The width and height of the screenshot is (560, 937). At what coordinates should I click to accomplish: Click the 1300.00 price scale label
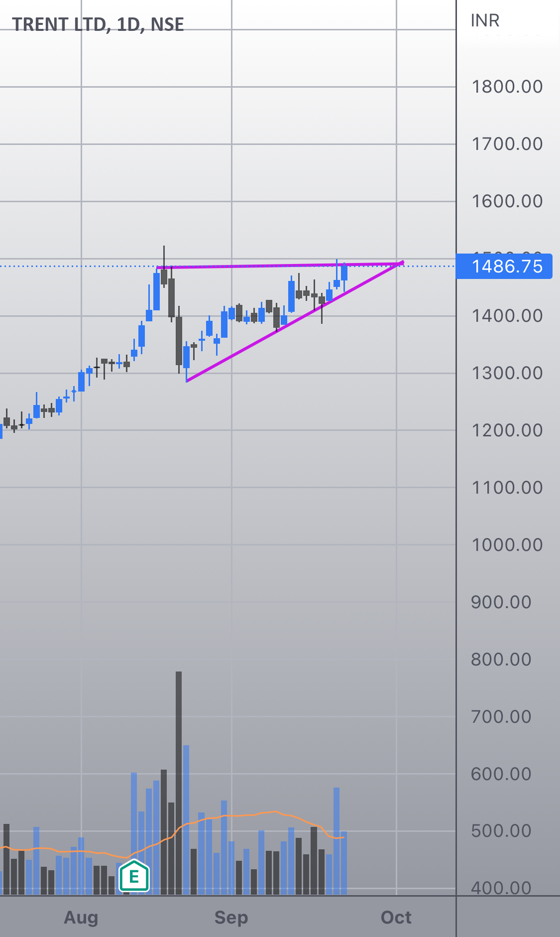coord(507,373)
